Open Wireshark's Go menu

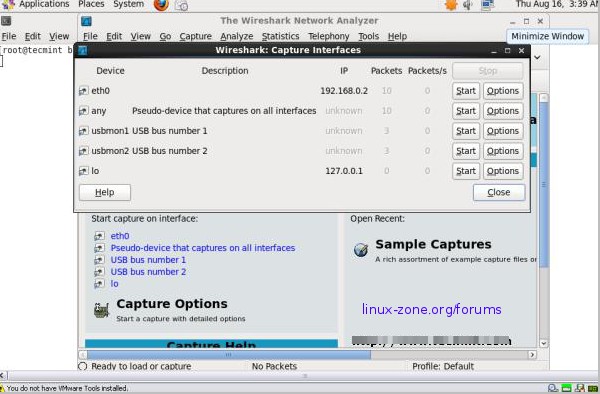(165, 36)
